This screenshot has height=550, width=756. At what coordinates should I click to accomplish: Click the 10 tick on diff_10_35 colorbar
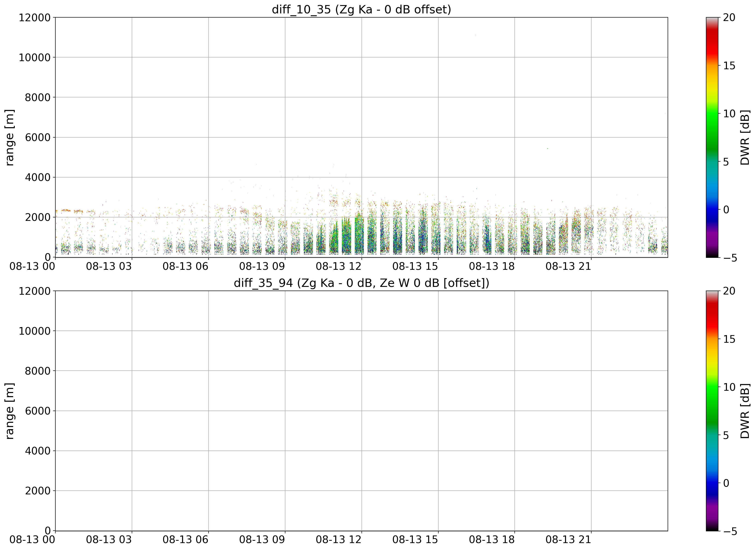click(x=729, y=113)
